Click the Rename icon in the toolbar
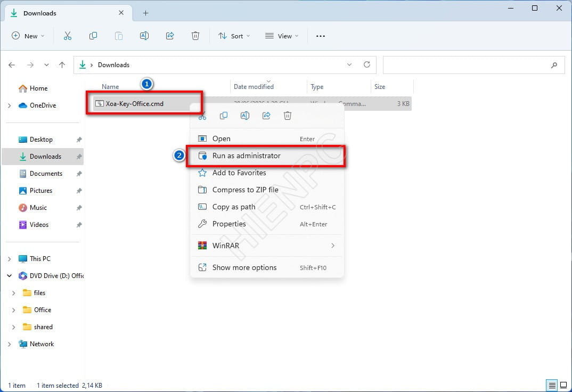This screenshot has width=572, height=392. [x=144, y=36]
